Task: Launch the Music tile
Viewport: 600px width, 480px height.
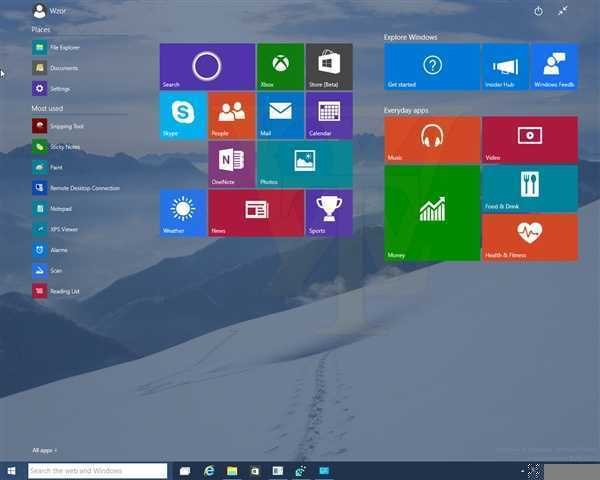Action: pyautogui.click(x=432, y=140)
